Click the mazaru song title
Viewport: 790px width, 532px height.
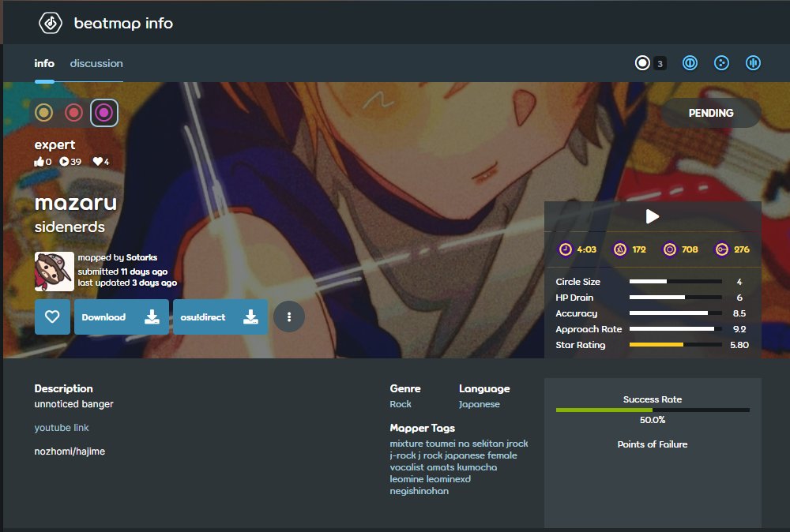pos(76,203)
